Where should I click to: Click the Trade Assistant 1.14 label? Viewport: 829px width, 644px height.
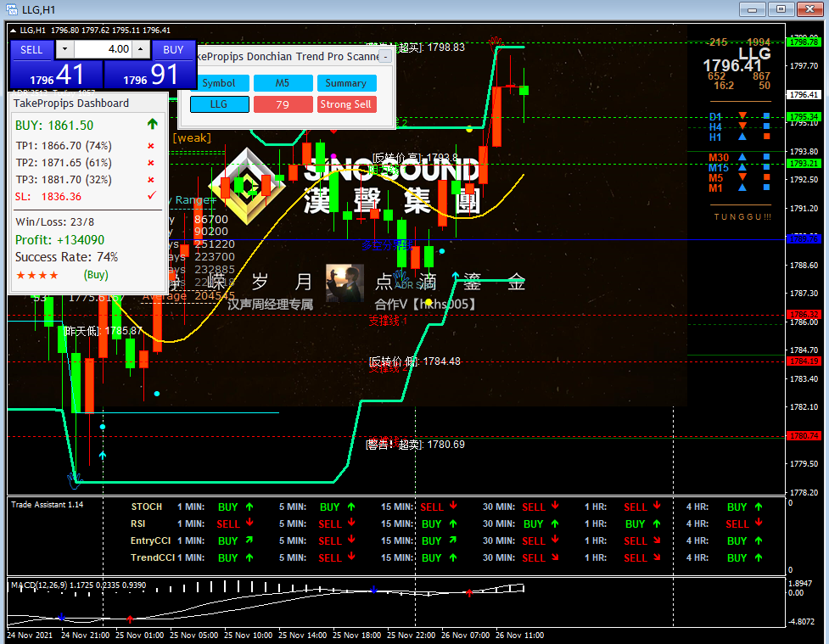pyautogui.click(x=47, y=504)
